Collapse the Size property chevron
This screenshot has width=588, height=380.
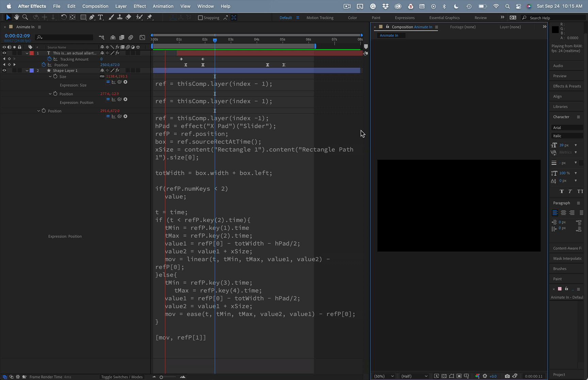[50, 76]
